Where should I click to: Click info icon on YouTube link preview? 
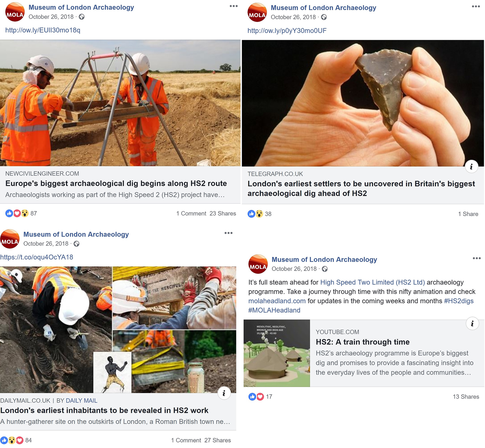point(472,324)
